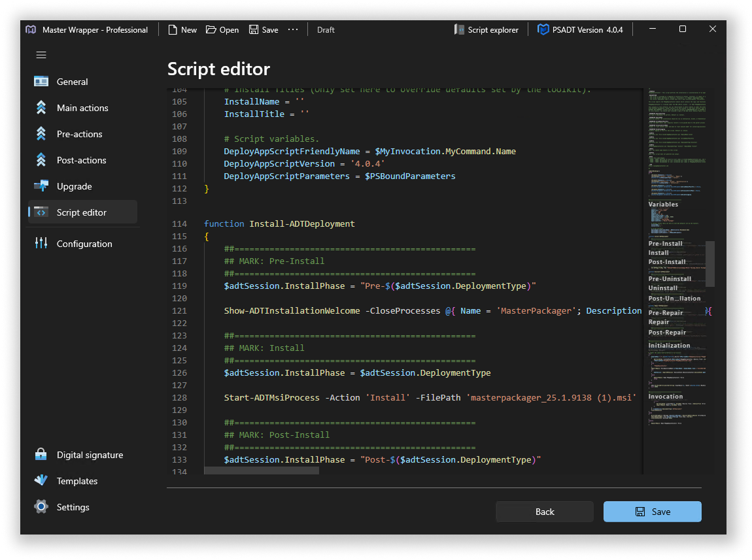Click the Templates icon
Screen dimensions: 752x560
coord(41,481)
